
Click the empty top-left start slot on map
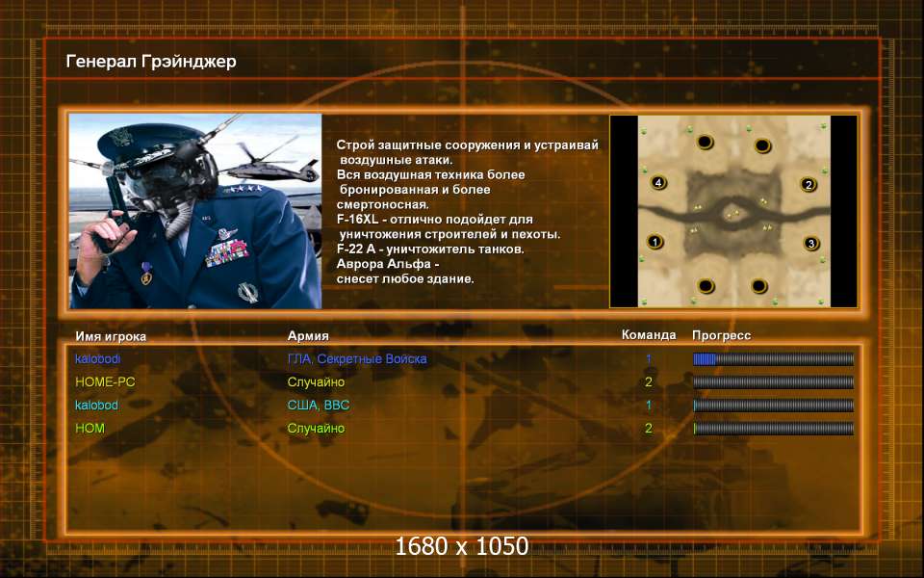click(705, 143)
